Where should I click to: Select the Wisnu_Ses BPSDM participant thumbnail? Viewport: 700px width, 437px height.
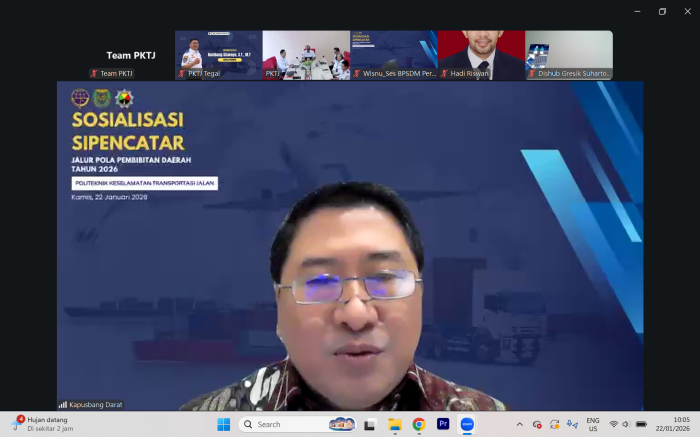point(393,55)
